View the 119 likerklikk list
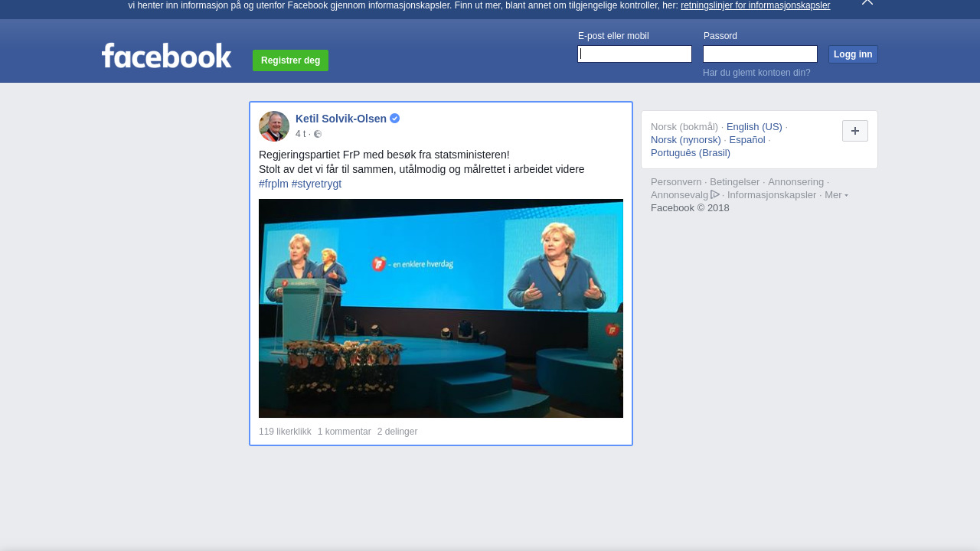Screen dimensions: 980x551 tap(285, 432)
